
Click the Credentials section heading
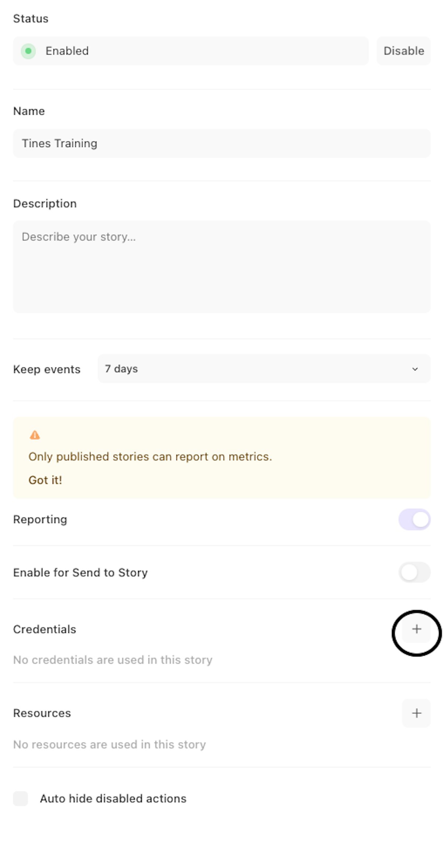(x=45, y=629)
